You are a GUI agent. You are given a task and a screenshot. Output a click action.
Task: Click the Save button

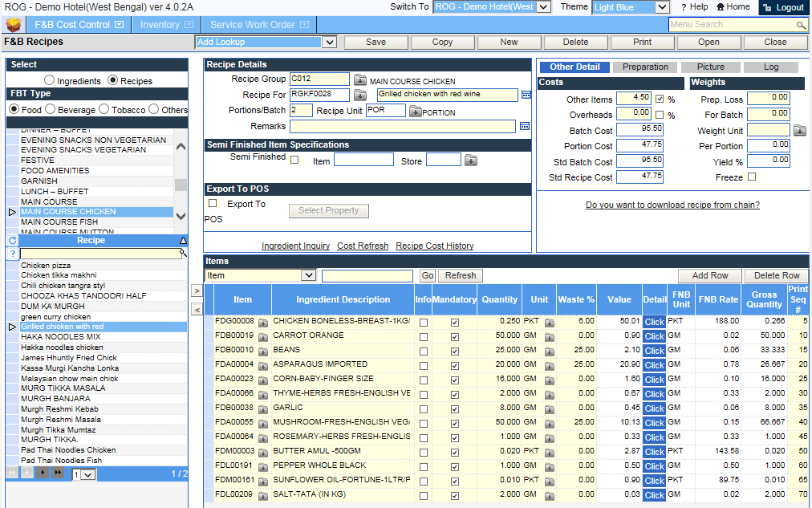coord(376,43)
